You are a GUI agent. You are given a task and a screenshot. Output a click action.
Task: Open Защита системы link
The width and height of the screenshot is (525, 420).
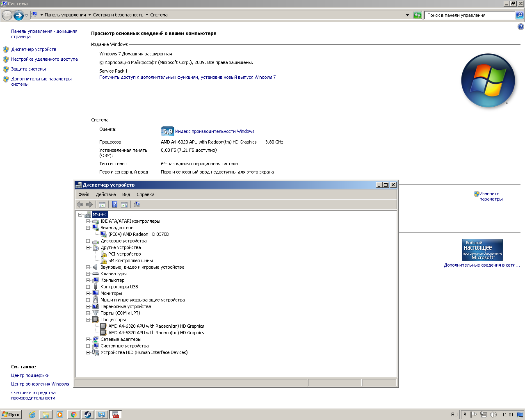(29, 69)
